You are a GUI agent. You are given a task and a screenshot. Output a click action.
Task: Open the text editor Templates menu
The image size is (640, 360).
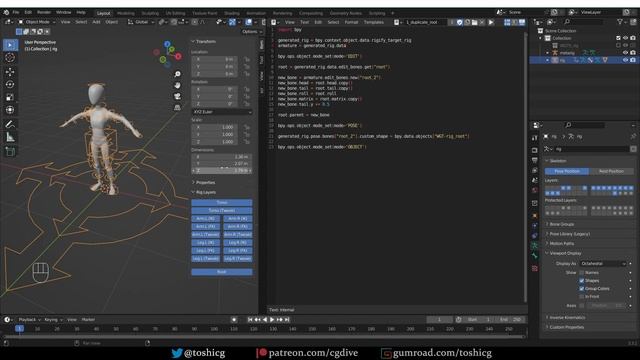coord(373,22)
